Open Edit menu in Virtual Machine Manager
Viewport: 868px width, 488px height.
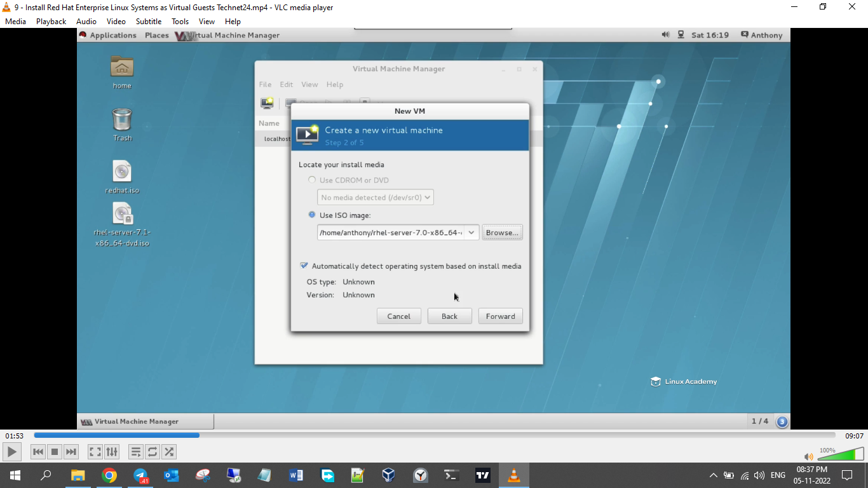[287, 85]
